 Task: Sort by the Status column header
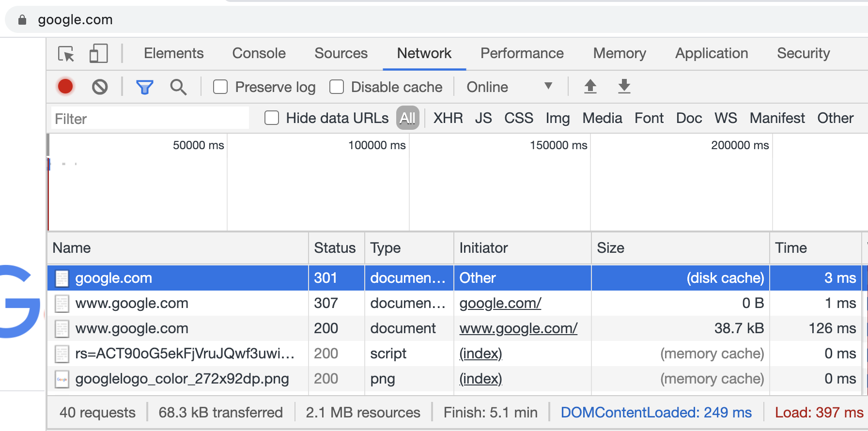[336, 248]
